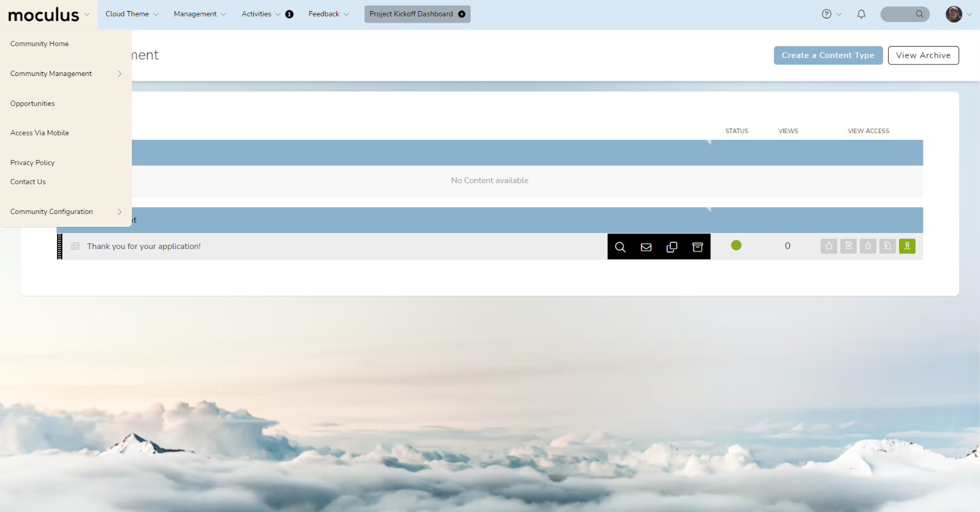This screenshot has height=512, width=980.
Task: Open the Feedback dropdown
Action: point(329,14)
